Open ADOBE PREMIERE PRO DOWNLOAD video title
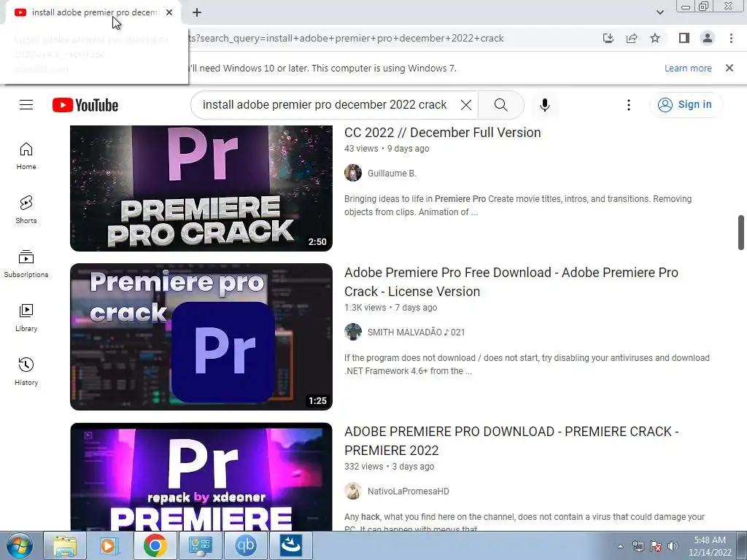 511,441
